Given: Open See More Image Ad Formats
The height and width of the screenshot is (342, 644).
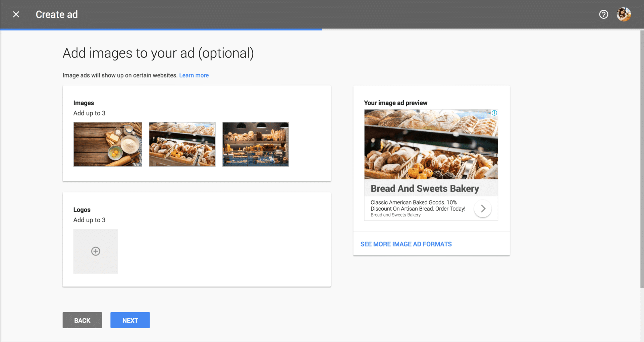Looking at the screenshot, I should point(406,244).
